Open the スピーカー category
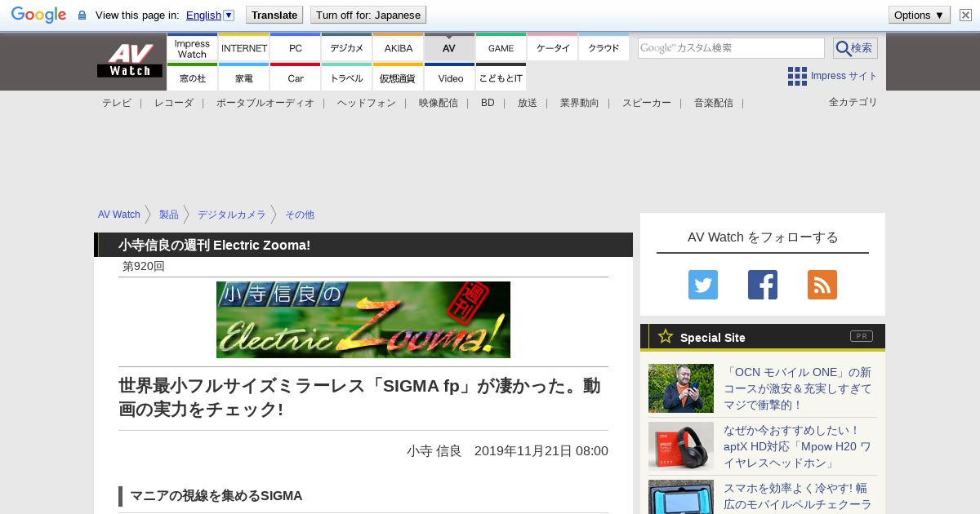Image resolution: width=980 pixels, height=514 pixels. click(647, 103)
